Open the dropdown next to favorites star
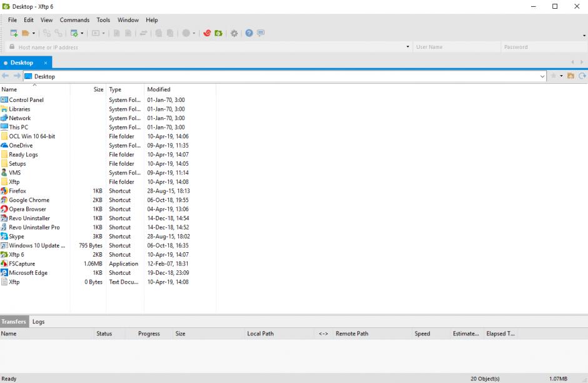Screen dimensions: 588x383 point(561,76)
